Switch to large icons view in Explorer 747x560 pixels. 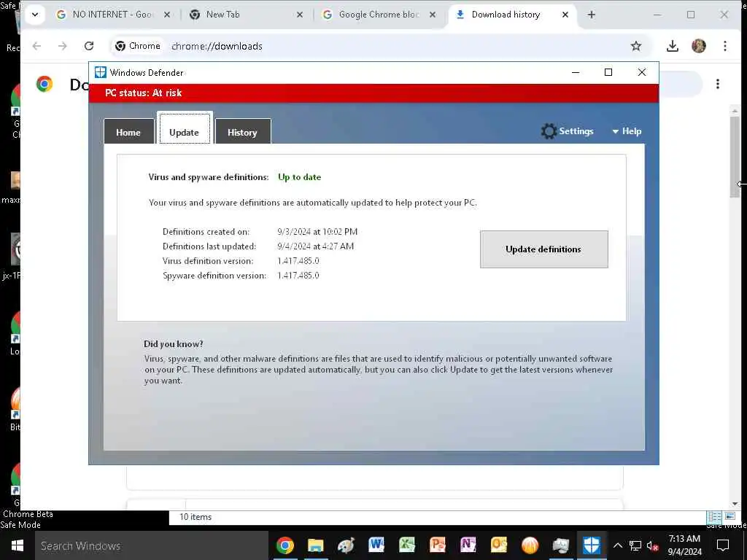pos(729,516)
